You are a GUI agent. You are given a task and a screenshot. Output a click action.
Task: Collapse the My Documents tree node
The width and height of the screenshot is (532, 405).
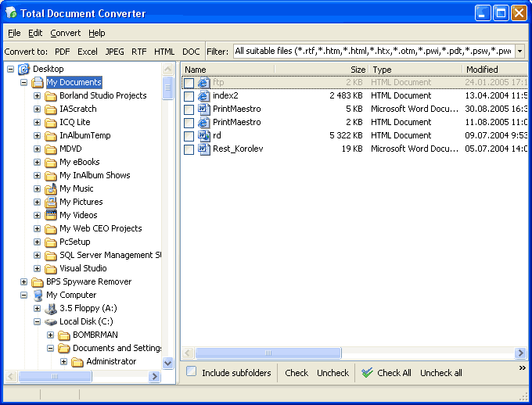pos(23,82)
